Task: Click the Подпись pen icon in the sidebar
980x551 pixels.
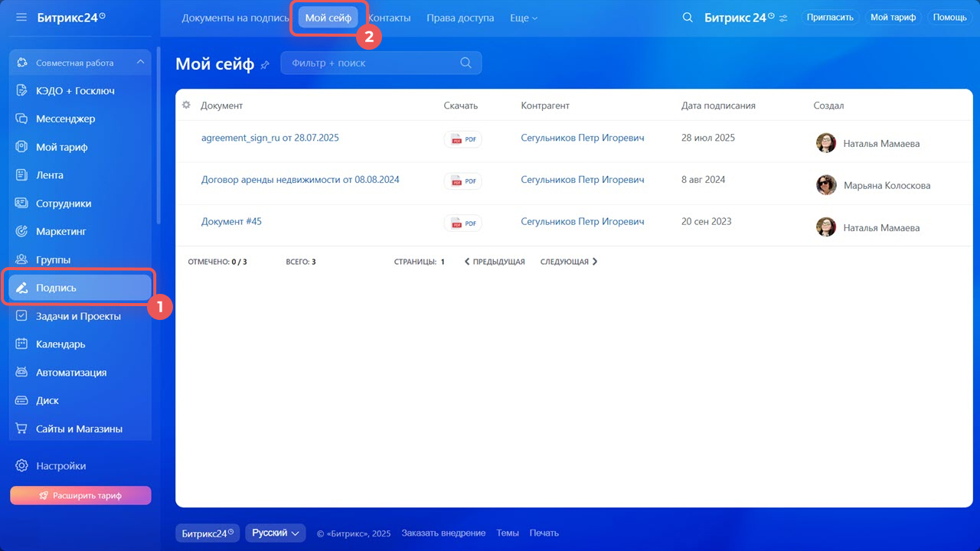Action: [x=21, y=288]
